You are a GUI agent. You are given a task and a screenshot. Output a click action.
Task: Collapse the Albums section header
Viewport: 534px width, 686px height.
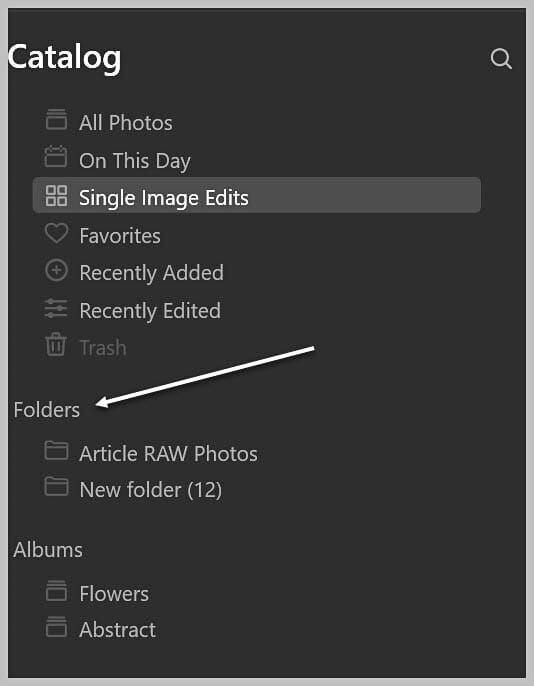48,550
